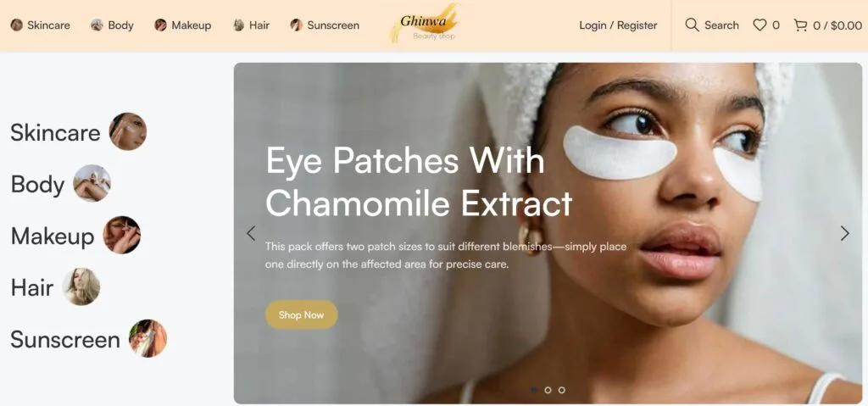868x406 pixels.
Task: Click the Ghinwa Beauty shop logo
Action: tap(426, 23)
